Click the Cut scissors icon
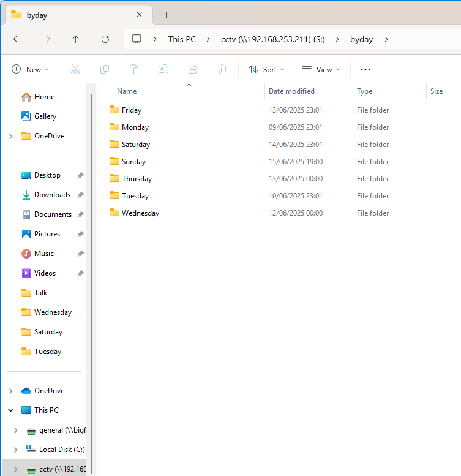This screenshot has width=461, height=476. [x=75, y=69]
